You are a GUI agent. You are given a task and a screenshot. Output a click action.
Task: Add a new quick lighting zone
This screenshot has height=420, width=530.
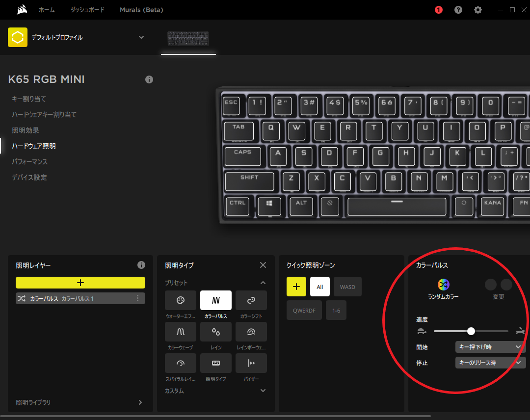(296, 287)
